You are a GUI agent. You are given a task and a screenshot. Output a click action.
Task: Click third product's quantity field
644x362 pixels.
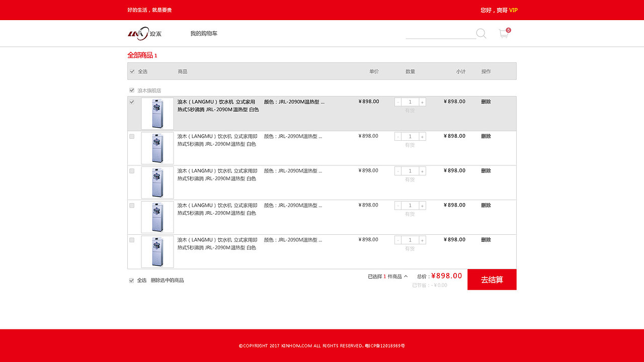tap(410, 171)
